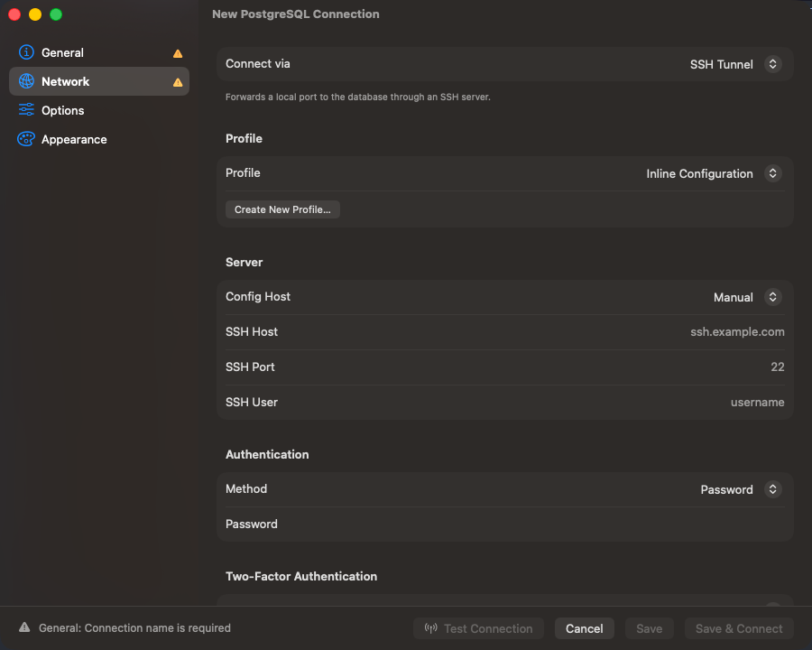Click the 'Connection name is required' message
812x650 pixels.
tap(134, 627)
